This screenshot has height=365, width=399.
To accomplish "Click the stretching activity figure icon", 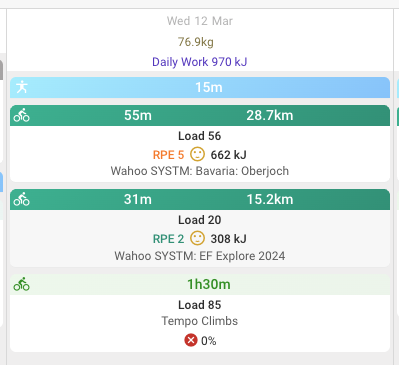I will coord(22,87).
